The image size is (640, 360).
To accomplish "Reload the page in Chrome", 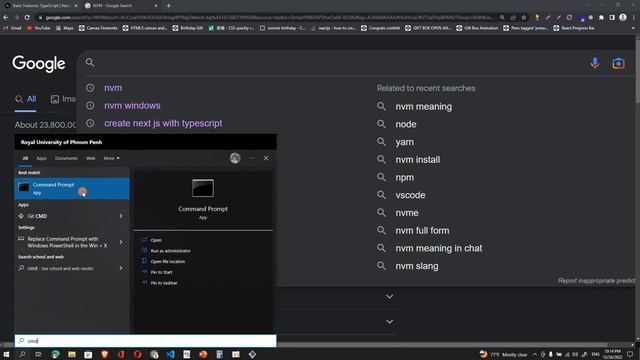I will tap(27, 18).
